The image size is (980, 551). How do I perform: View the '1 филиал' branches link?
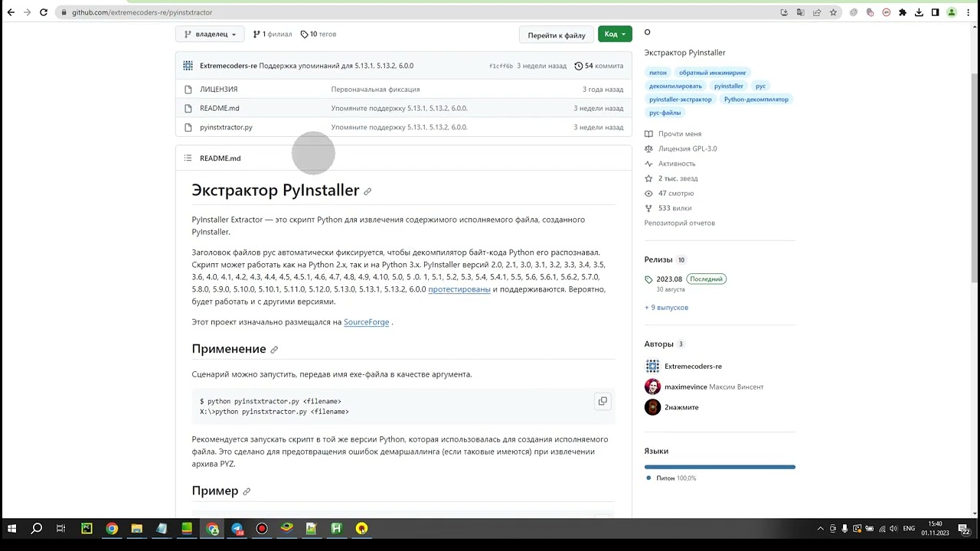pos(273,34)
